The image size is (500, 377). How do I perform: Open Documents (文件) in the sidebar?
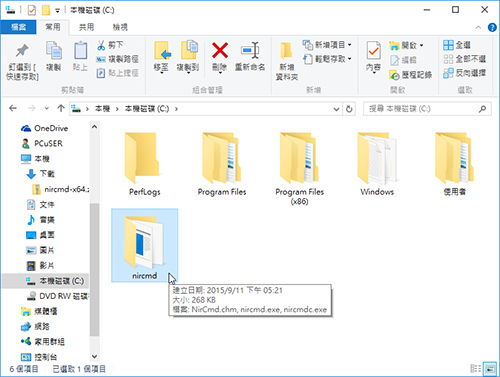click(40, 204)
